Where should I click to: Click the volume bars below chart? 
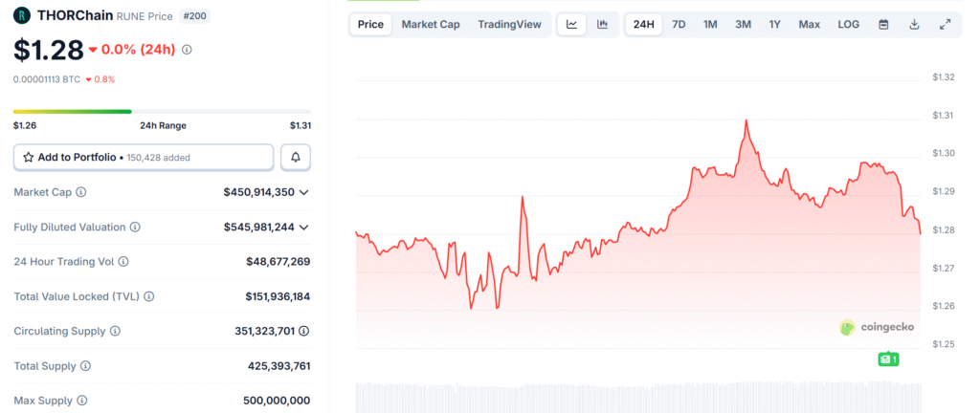[x=637, y=398]
